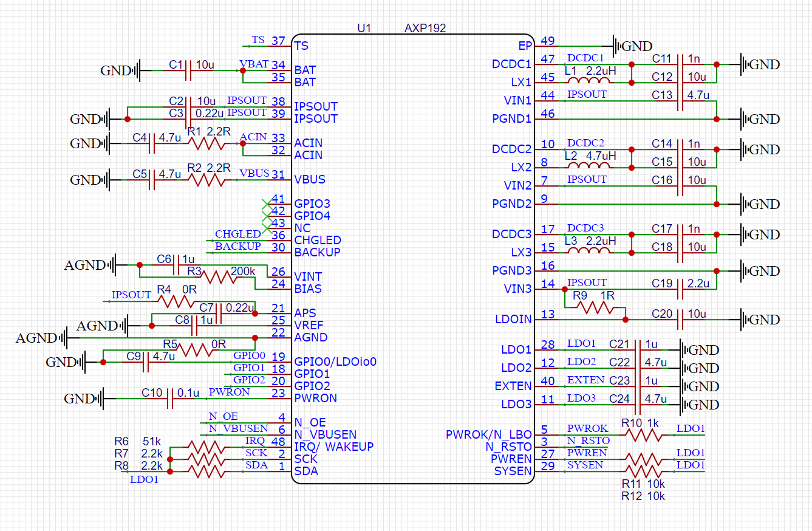Select the C19 2.2u capacitor symbol

[x=680, y=289]
